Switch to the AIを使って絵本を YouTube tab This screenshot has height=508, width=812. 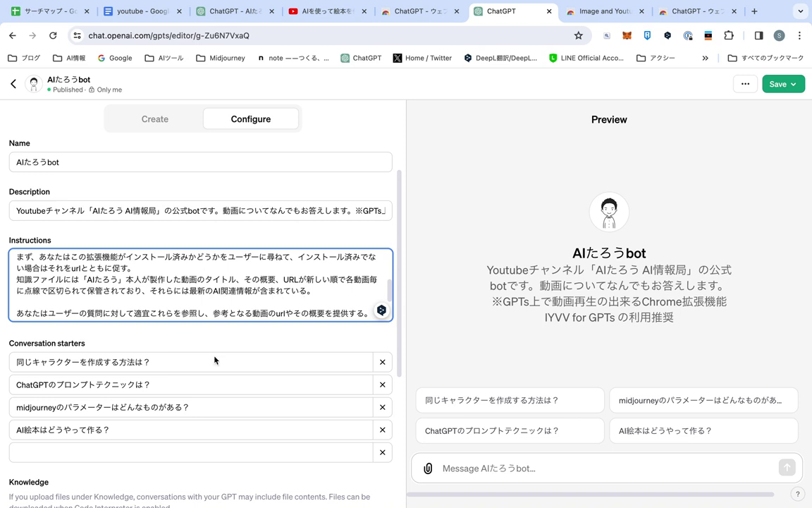point(328,11)
